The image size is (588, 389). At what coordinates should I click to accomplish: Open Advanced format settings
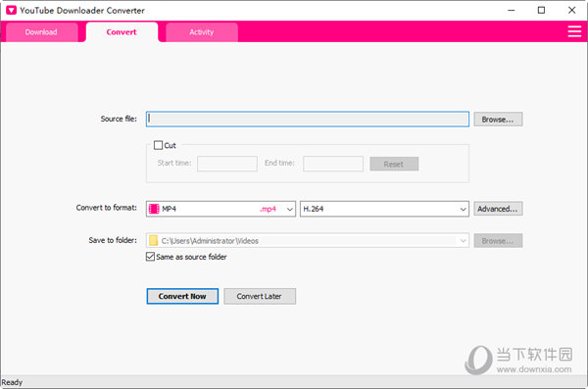[x=498, y=209]
